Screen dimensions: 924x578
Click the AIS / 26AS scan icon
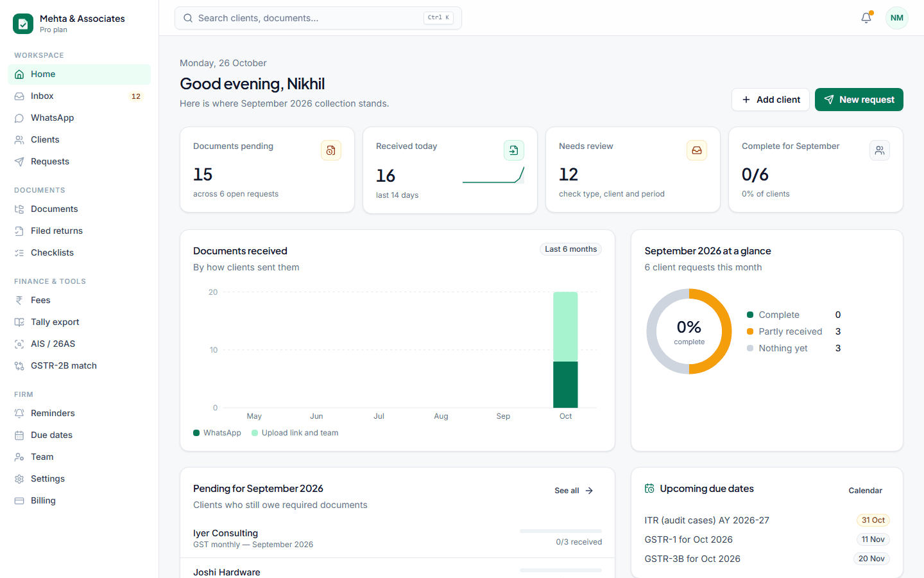[19, 344]
